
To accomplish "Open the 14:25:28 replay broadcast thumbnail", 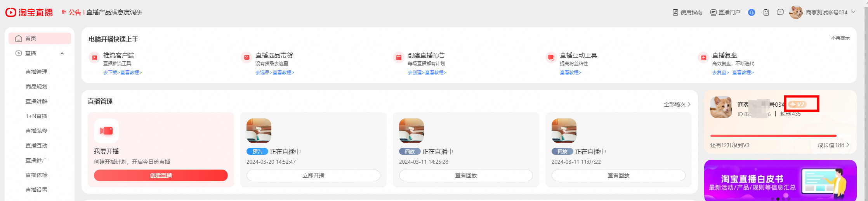I will click(411, 131).
